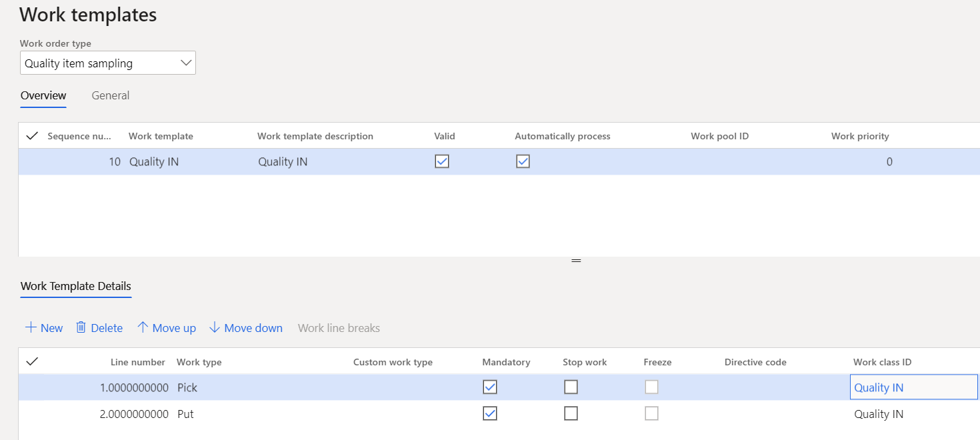The width and height of the screenshot is (980, 440).
Task: Switch to the General tab
Action: [111, 95]
